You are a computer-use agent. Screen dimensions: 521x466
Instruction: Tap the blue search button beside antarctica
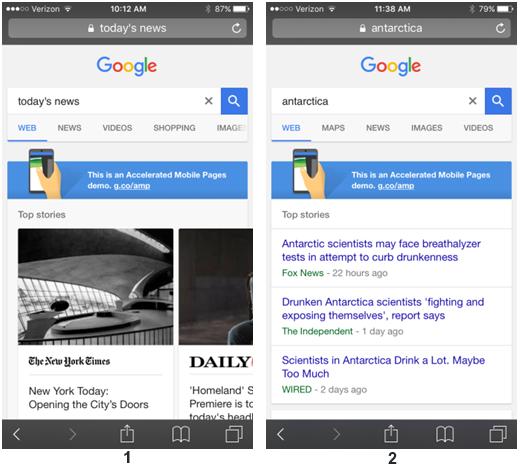[x=498, y=101]
